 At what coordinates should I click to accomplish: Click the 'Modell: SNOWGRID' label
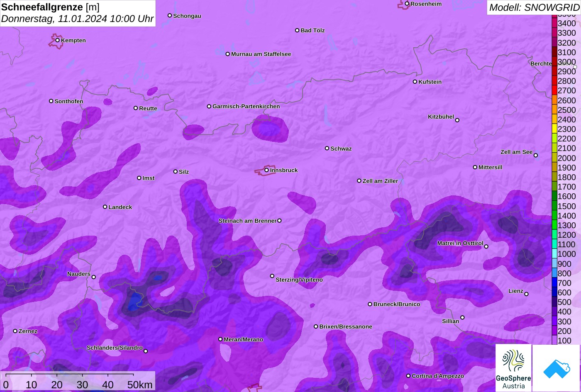coord(534,7)
